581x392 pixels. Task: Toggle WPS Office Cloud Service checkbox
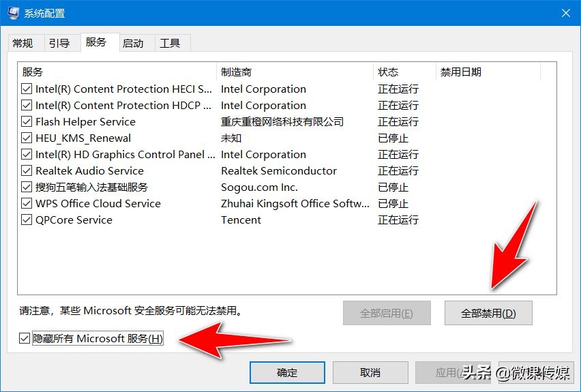pyautogui.click(x=27, y=203)
